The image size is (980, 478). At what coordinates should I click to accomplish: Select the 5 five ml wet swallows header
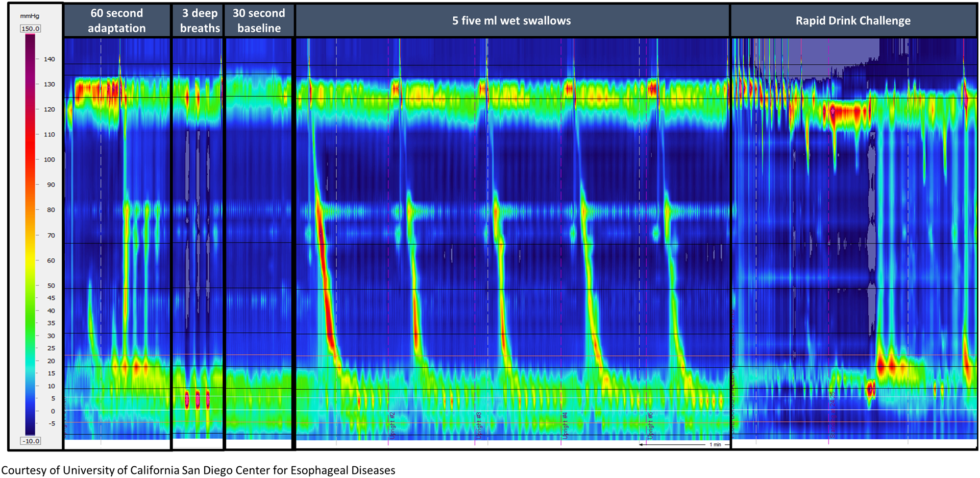(x=512, y=20)
